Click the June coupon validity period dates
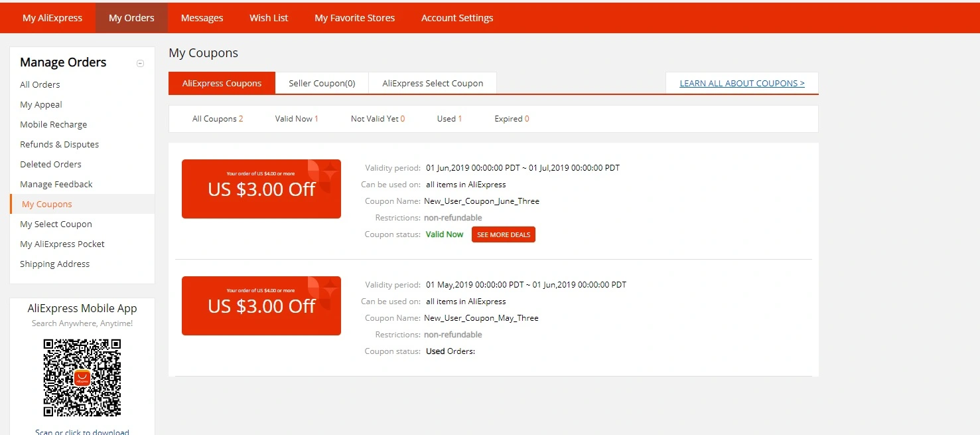 click(x=523, y=168)
